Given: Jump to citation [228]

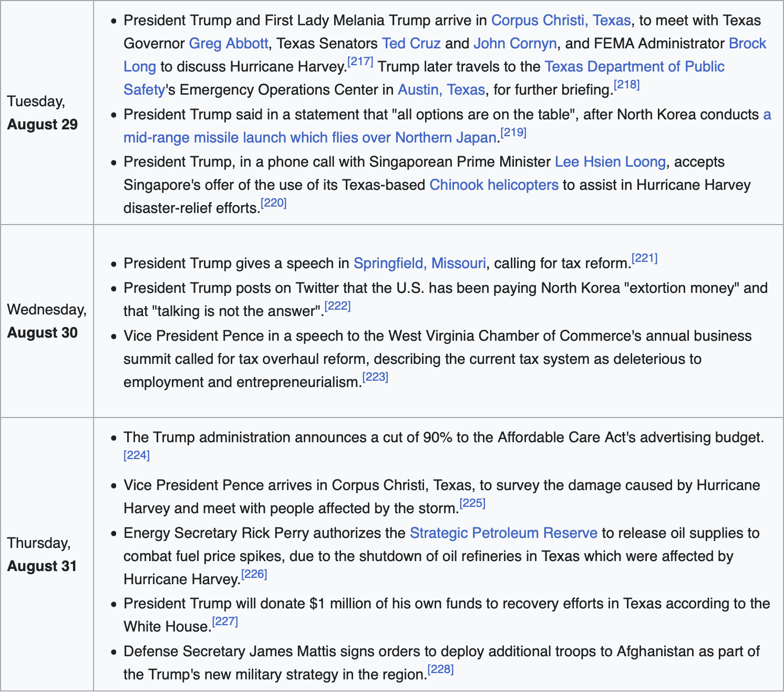Looking at the screenshot, I should (440, 669).
